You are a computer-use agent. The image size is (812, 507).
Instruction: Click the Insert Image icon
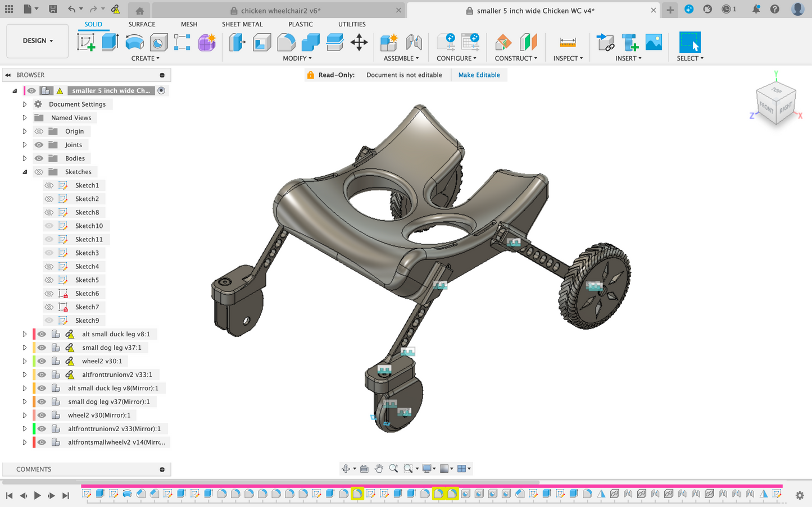pos(654,43)
